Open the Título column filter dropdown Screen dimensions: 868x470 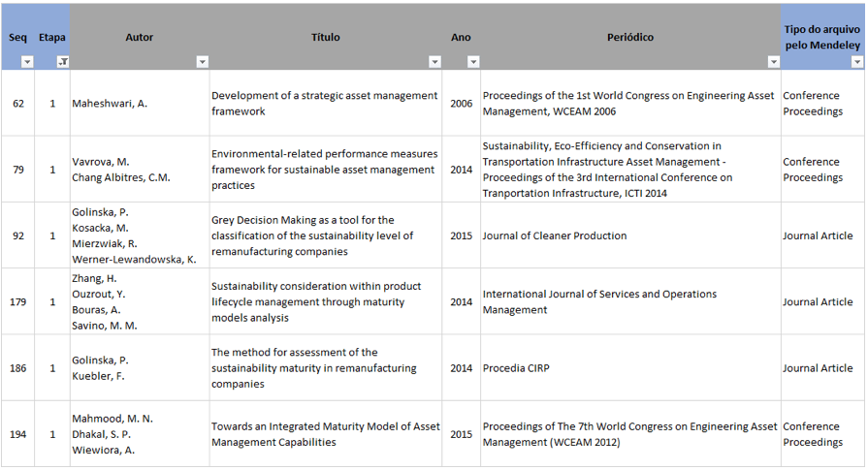435,62
